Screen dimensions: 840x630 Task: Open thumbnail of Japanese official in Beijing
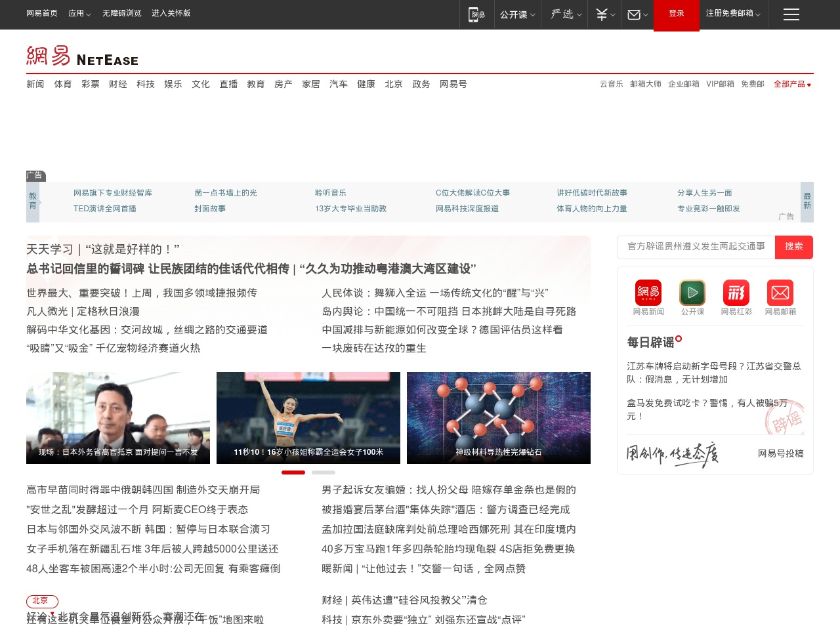click(x=118, y=418)
